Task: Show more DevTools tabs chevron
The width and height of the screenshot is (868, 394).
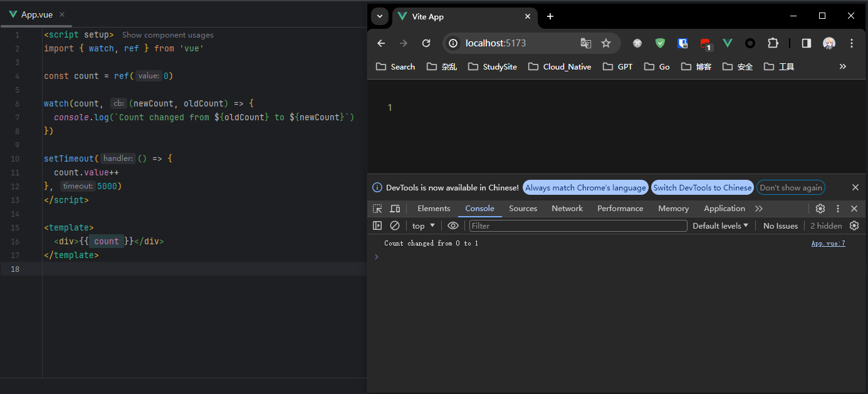Action: point(759,209)
